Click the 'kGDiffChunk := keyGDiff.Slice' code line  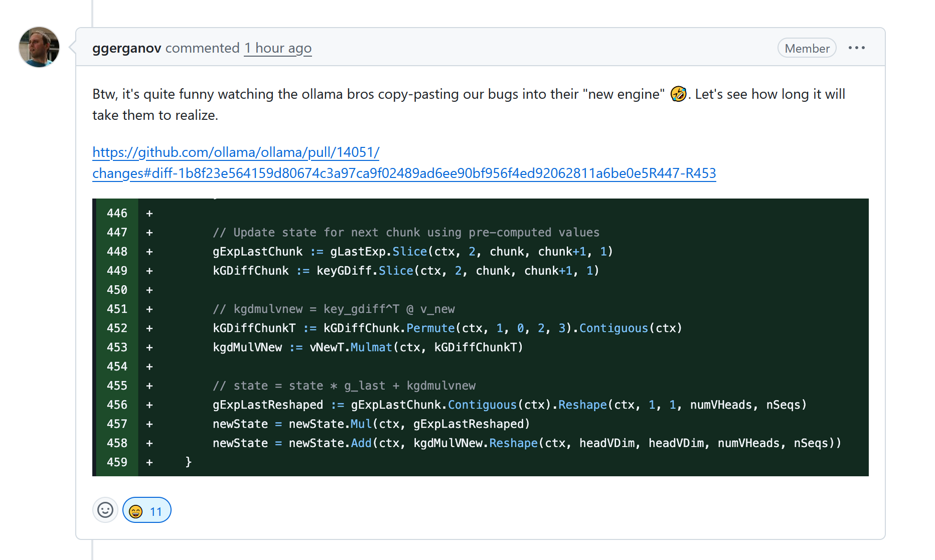click(406, 271)
